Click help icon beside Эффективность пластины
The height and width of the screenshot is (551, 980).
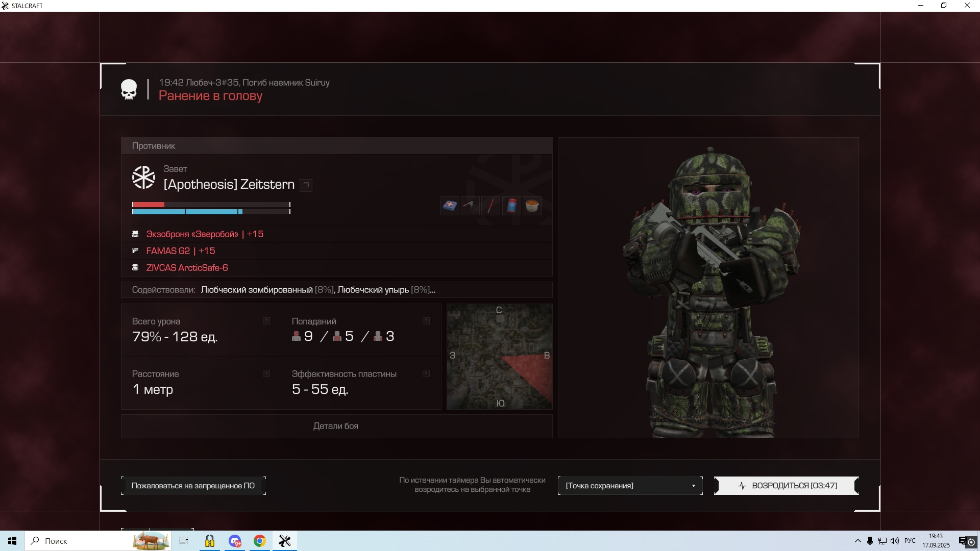[x=426, y=373]
